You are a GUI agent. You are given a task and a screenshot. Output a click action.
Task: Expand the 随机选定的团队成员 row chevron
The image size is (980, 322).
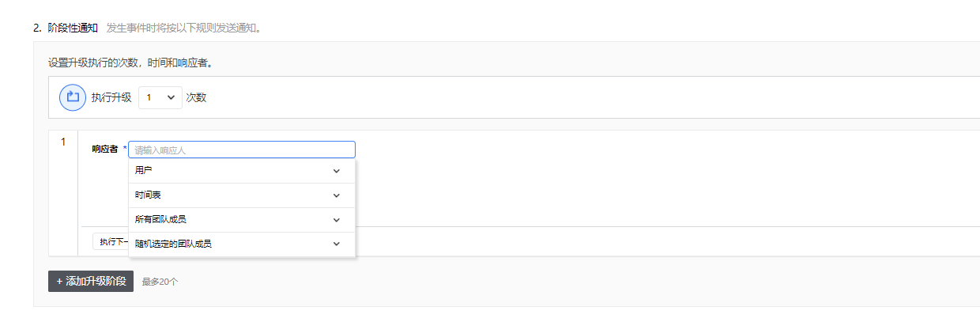click(x=337, y=244)
